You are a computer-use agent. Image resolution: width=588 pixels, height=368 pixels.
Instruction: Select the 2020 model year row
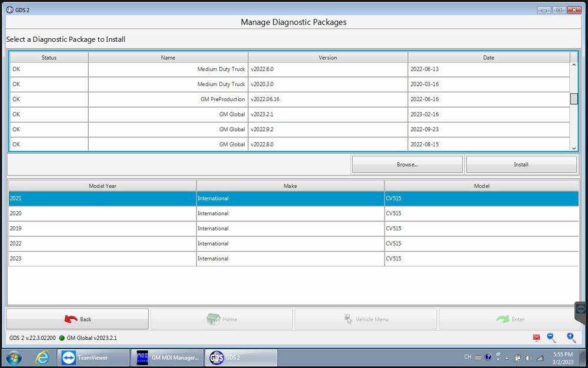point(293,213)
